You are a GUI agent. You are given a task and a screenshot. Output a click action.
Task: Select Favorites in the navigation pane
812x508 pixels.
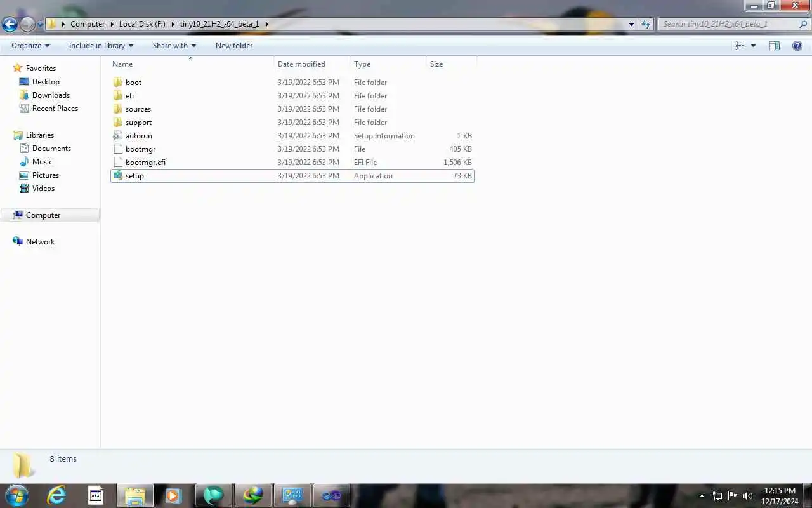[41, 69]
